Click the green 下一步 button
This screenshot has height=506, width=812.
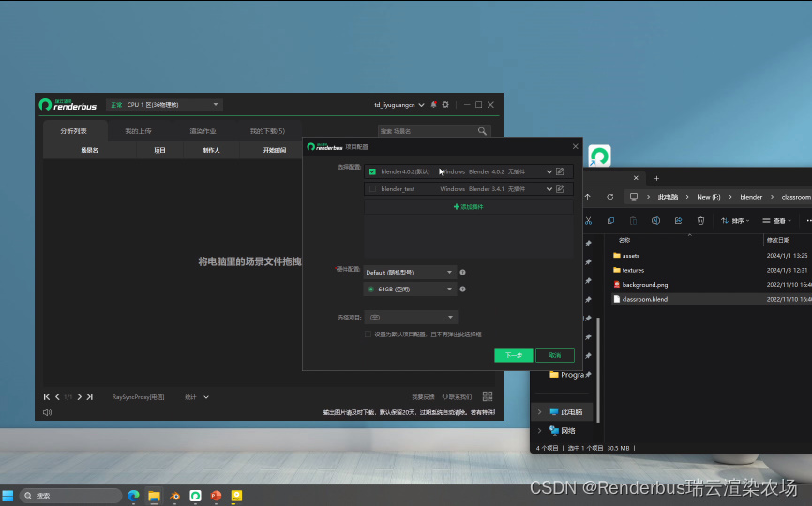pyautogui.click(x=514, y=355)
